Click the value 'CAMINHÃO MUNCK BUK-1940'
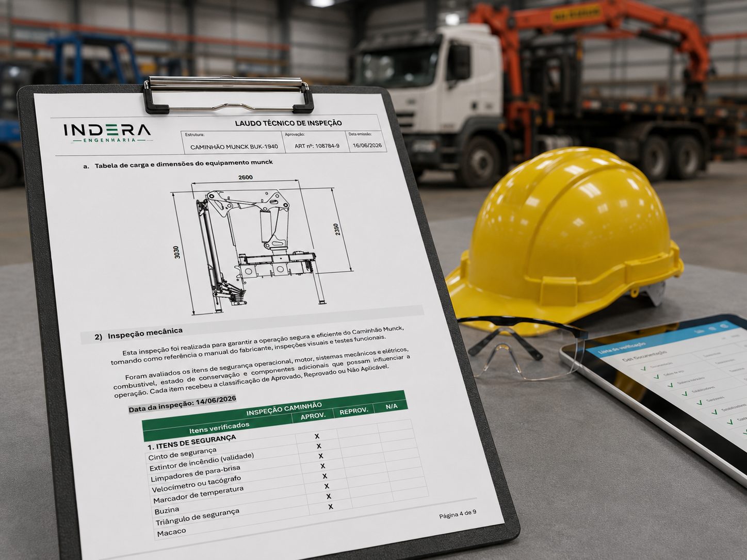 pos(234,146)
